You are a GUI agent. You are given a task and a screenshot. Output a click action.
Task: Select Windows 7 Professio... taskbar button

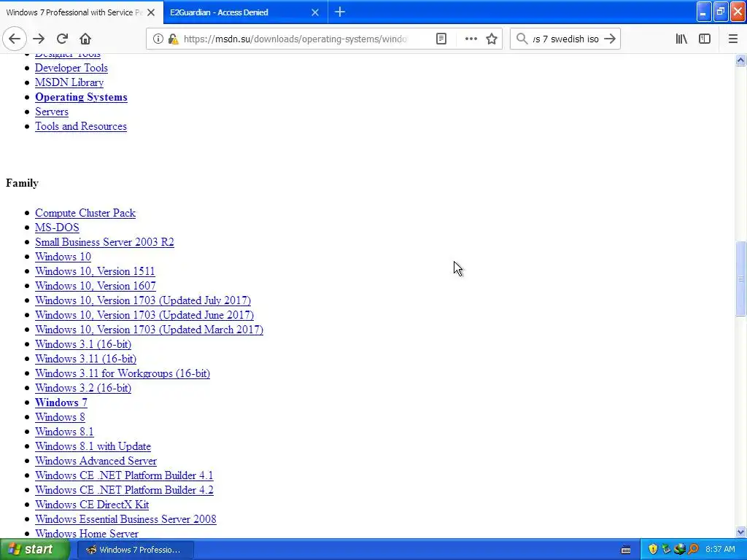pos(135,550)
